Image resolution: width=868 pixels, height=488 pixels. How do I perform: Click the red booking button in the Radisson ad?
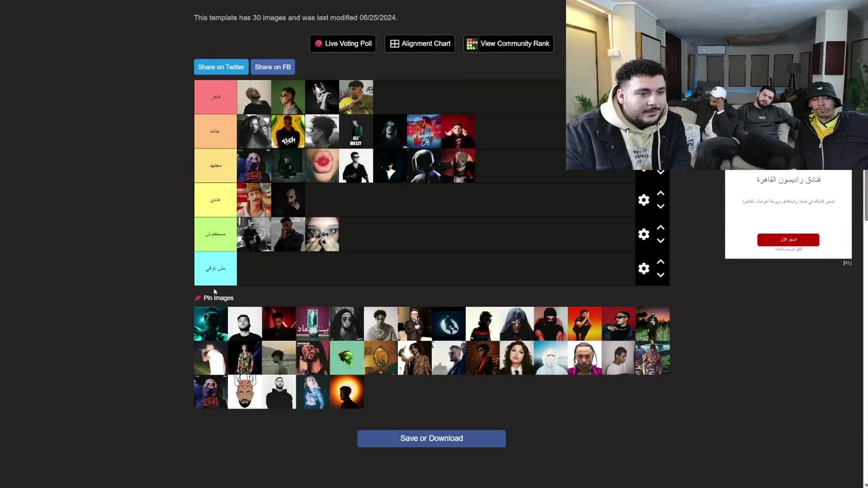pyautogui.click(x=788, y=239)
